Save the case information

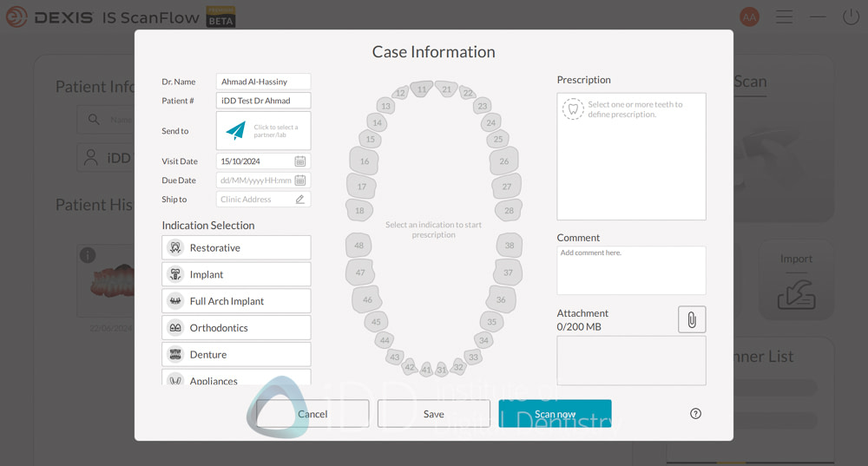click(x=433, y=413)
